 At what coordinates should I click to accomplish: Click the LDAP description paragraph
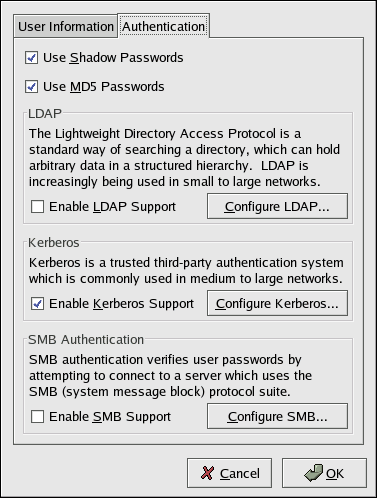(x=184, y=158)
